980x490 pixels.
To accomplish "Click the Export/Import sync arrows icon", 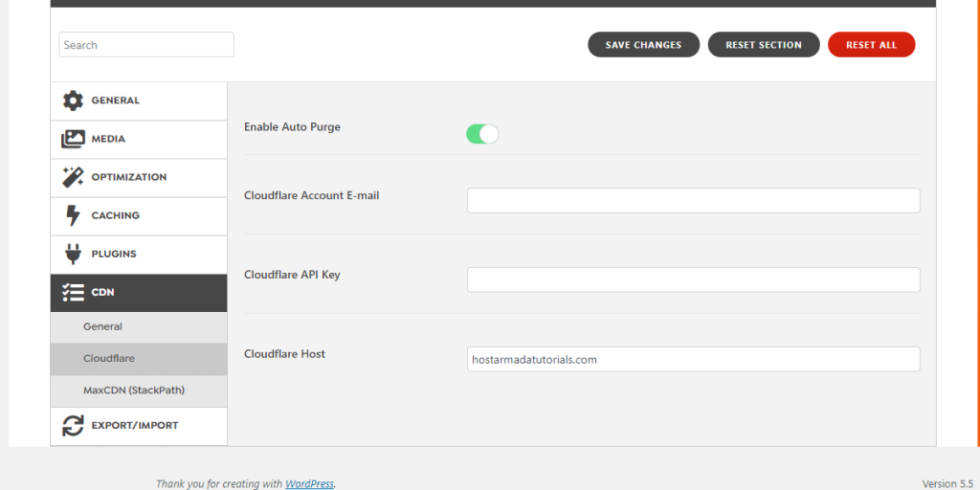I will [73, 426].
